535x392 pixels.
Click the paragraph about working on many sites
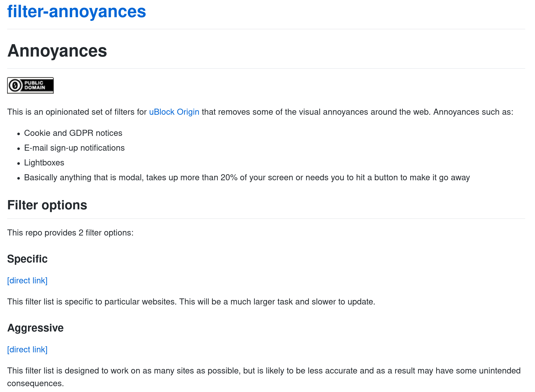(x=264, y=371)
